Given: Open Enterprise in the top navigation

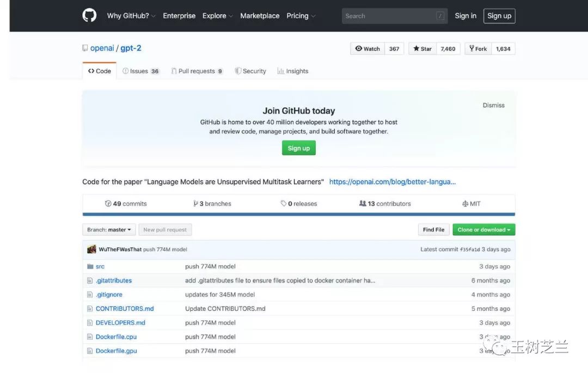Looking at the screenshot, I should (x=179, y=16).
